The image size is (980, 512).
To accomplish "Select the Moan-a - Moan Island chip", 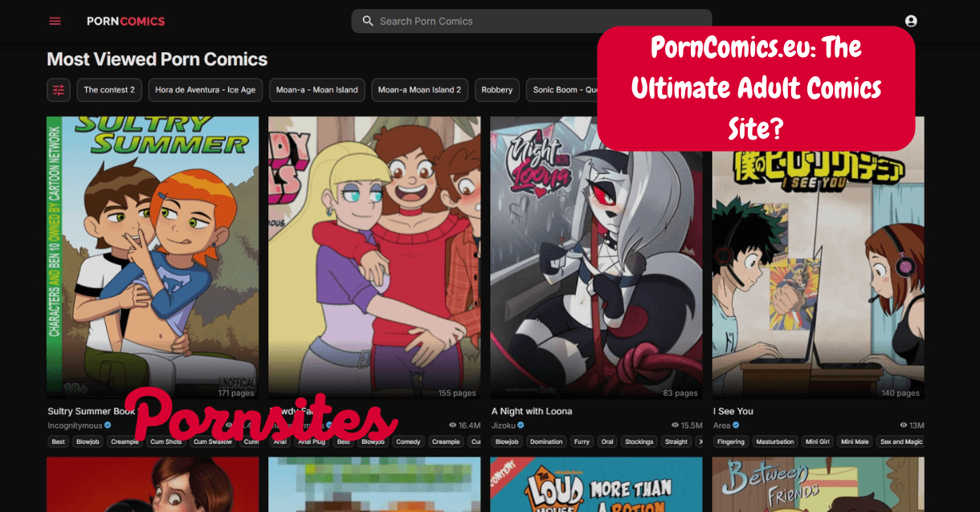I will click(x=316, y=90).
